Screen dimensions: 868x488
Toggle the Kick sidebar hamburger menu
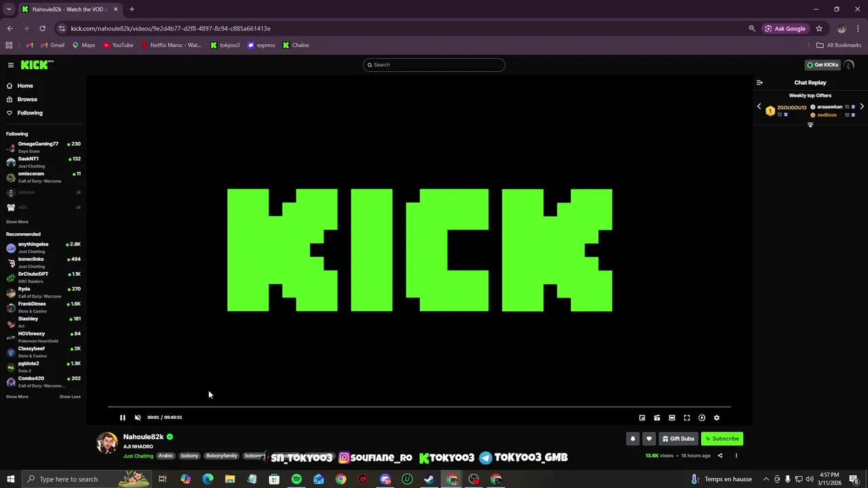11,65
